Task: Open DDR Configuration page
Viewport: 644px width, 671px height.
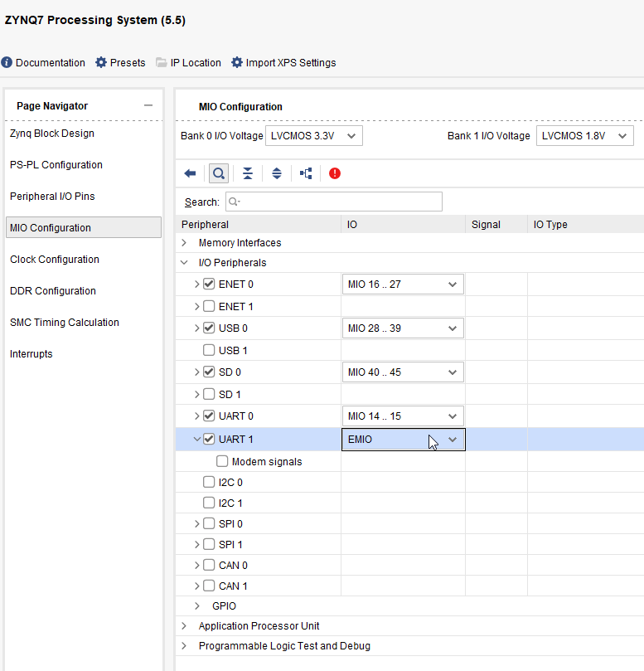Action: click(52, 291)
